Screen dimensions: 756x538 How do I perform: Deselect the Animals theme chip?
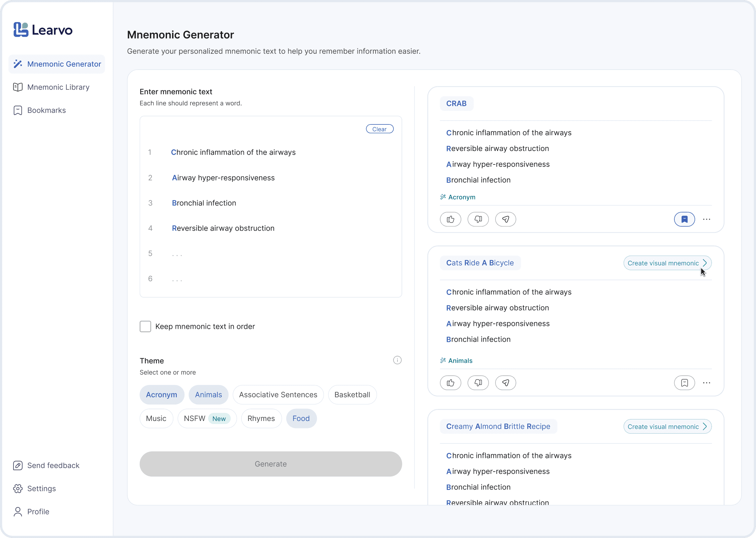[x=208, y=394]
